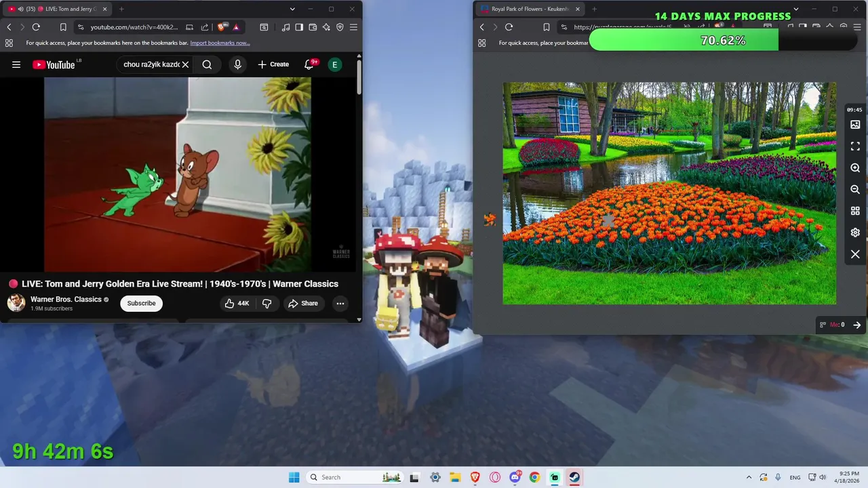Subscribe to Warner Bros. Classics
This screenshot has width=868, height=488.
[x=141, y=303]
